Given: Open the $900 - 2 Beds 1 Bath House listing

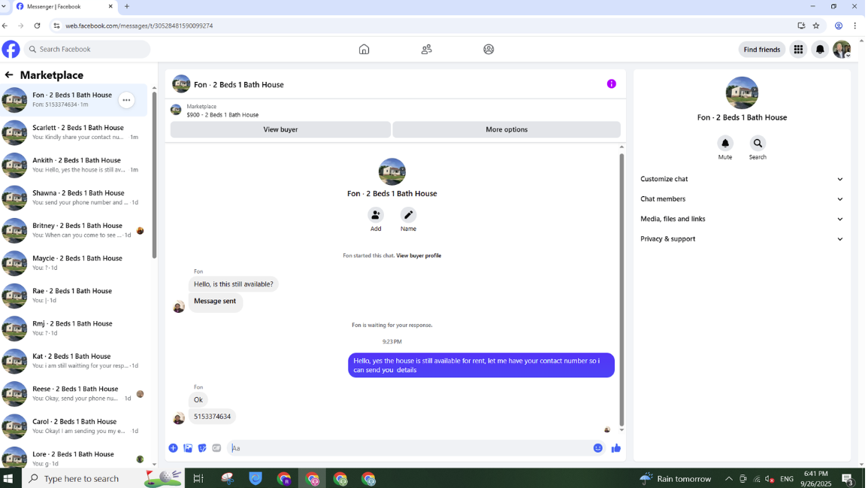Looking at the screenshot, I should pos(222,114).
